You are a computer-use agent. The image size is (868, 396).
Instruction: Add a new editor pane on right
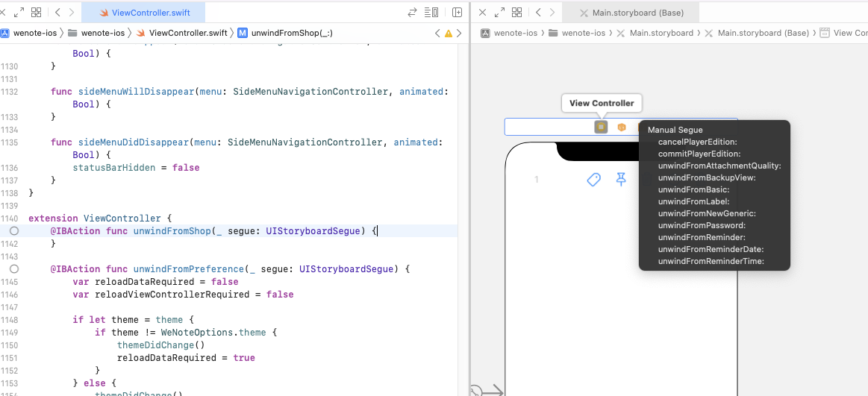click(458, 12)
